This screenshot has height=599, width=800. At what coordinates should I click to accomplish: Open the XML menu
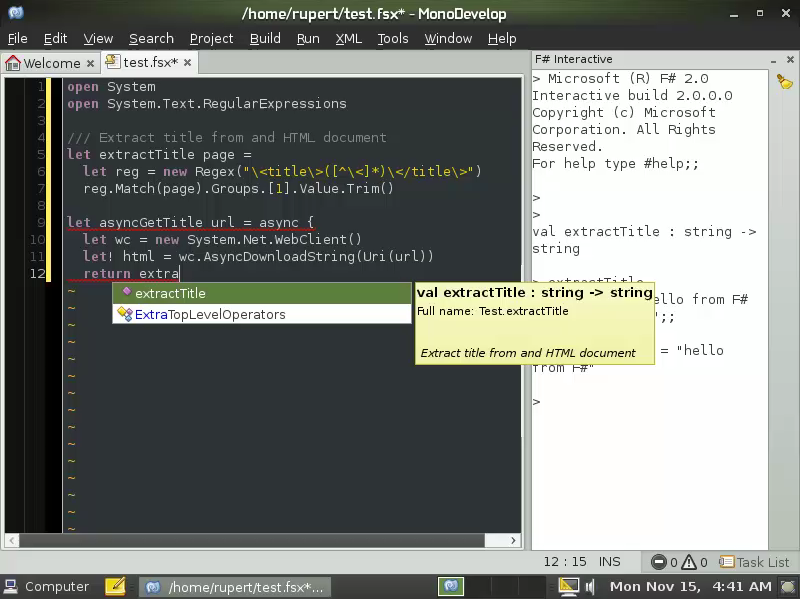tap(348, 38)
